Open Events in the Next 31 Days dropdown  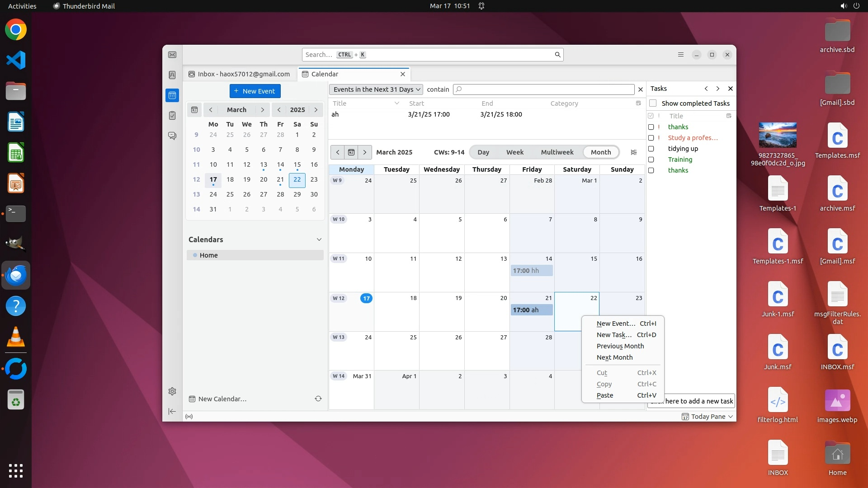click(x=376, y=89)
